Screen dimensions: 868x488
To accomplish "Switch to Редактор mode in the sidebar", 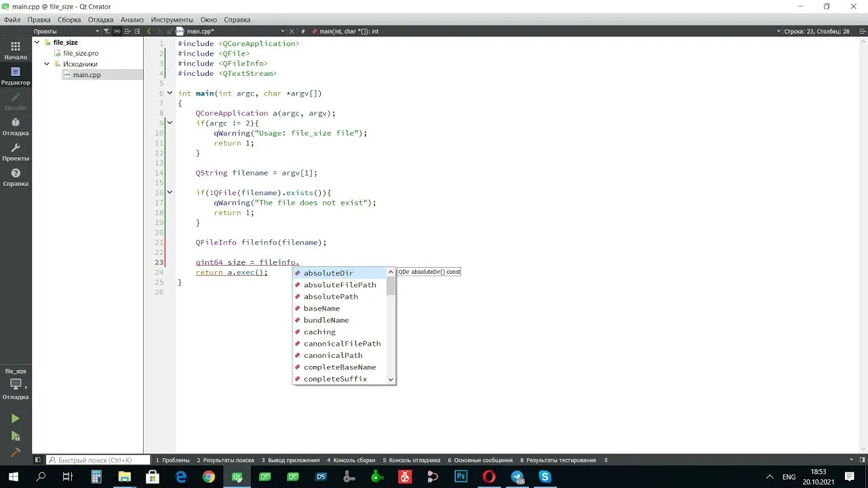I will pyautogui.click(x=15, y=77).
